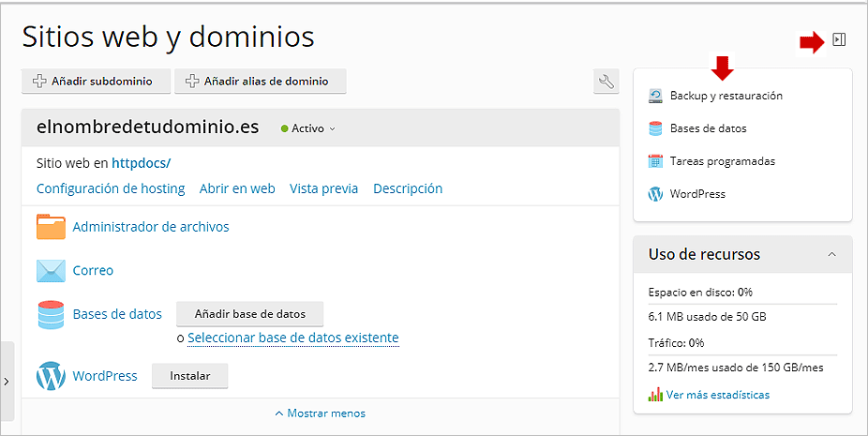Open Backup y restauración in sidebar
Image resolution: width=868 pixels, height=436 pixels.
click(x=716, y=96)
